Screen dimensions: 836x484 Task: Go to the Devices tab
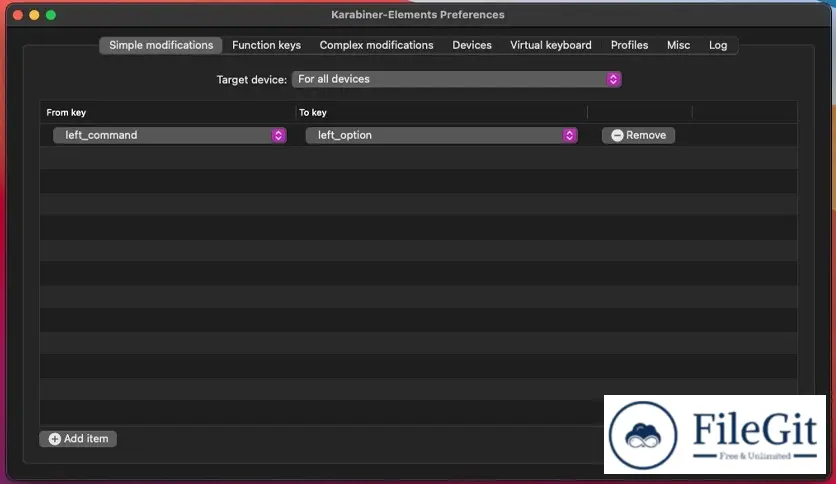pos(472,45)
